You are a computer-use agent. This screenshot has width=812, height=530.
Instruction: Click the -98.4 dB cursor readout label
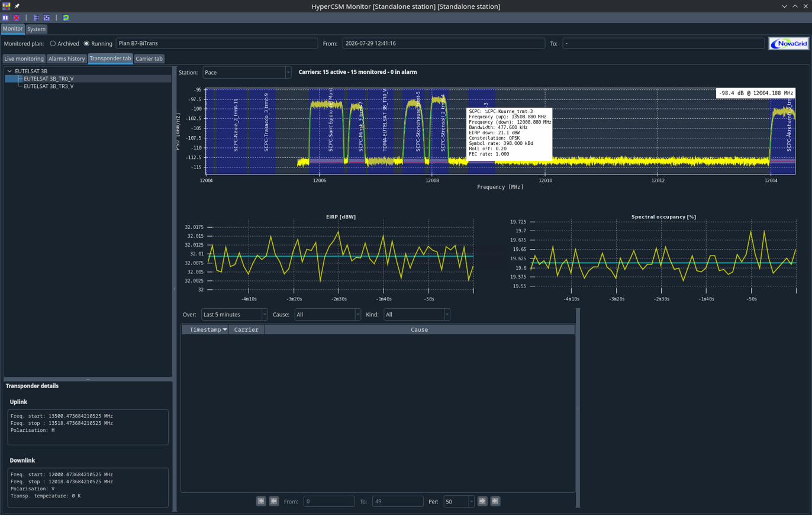756,93
